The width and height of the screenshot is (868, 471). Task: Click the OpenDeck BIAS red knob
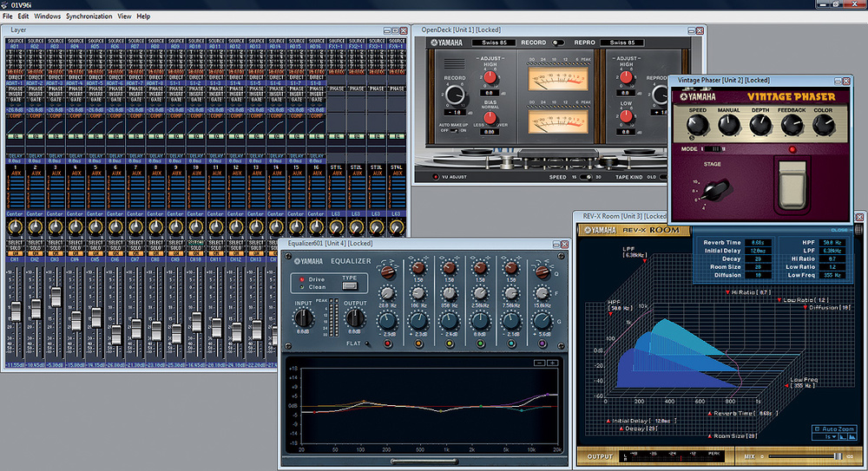click(x=490, y=118)
